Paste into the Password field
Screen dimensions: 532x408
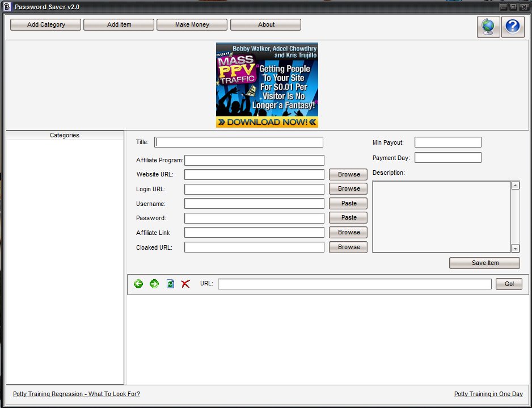(348, 217)
